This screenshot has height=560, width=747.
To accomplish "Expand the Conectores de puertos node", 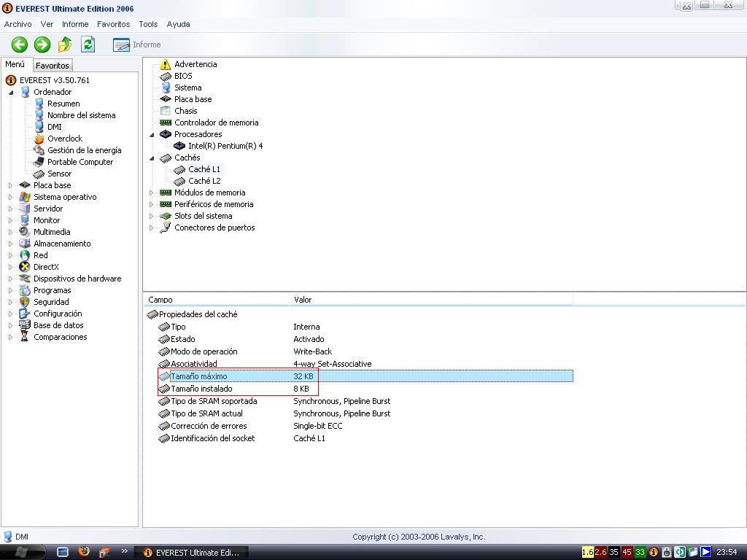I will tap(152, 227).
